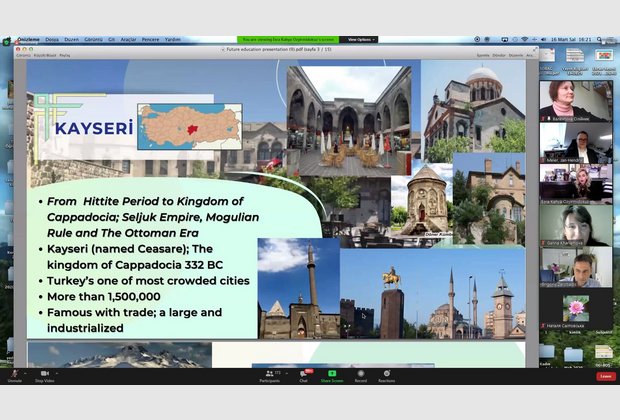Select the participant video in pink turtleneck

576,101
